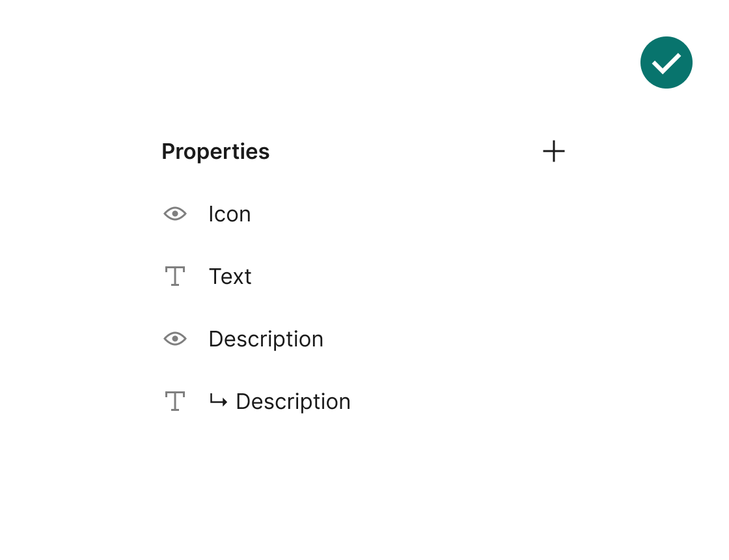This screenshot has width=729, height=560.
Task: Select the first Description property label
Action: click(266, 339)
